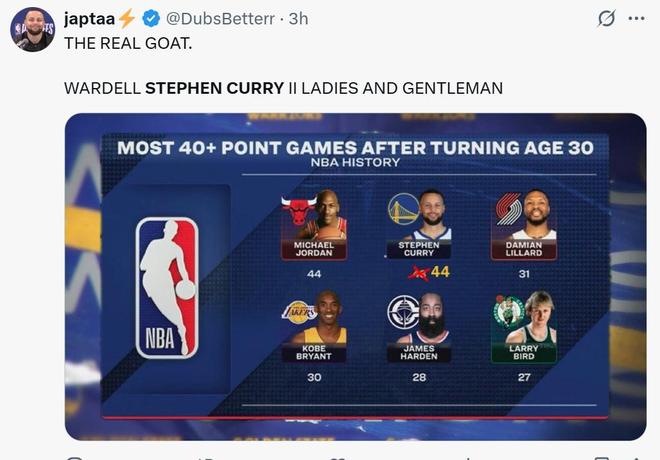660x460 pixels.
Task: Click the Golden State Warriors logo
Action: 403,209
